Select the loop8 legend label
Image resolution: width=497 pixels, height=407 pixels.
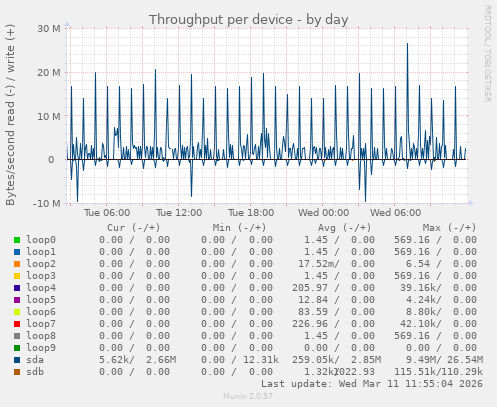pyautogui.click(x=41, y=336)
